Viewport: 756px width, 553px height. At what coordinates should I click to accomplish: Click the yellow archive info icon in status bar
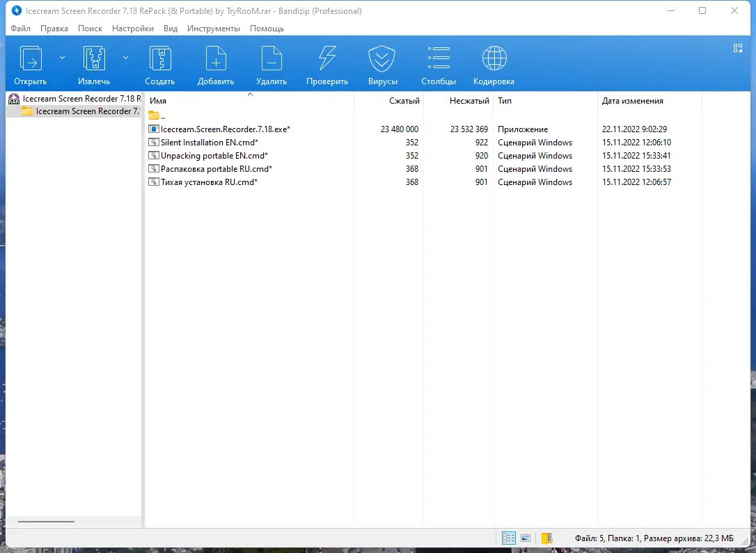tap(546, 538)
